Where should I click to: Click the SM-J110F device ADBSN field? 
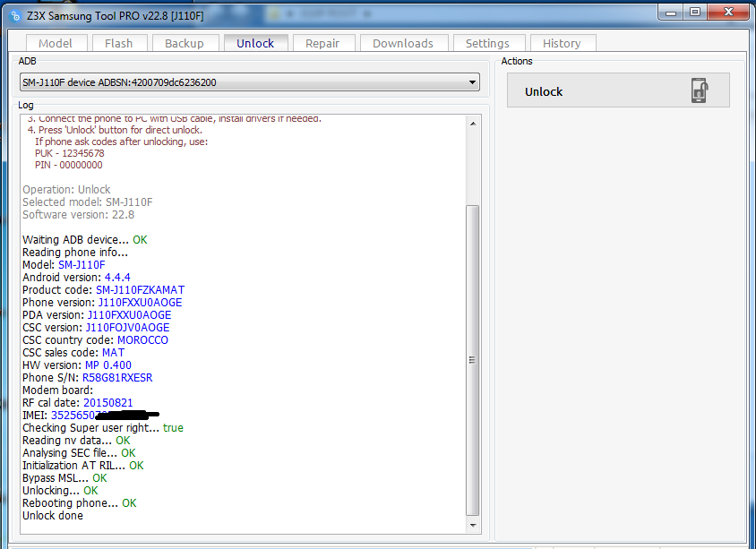point(250,82)
